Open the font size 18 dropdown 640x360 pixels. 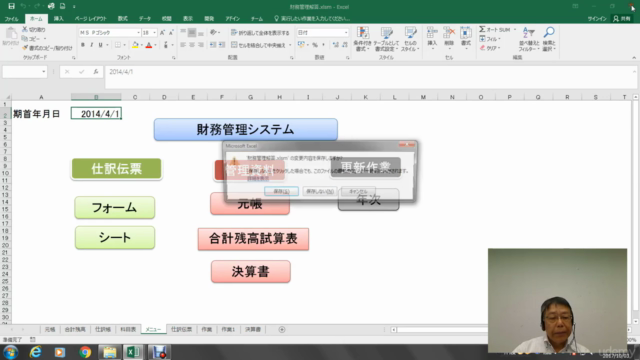pyautogui.click(x=154, y=33)
